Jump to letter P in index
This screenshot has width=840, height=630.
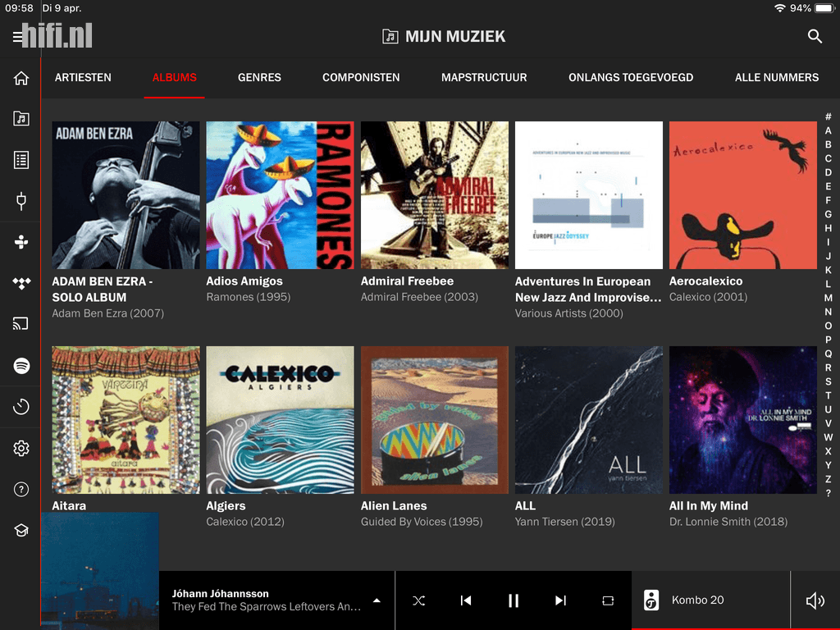(x=829, y=339)
